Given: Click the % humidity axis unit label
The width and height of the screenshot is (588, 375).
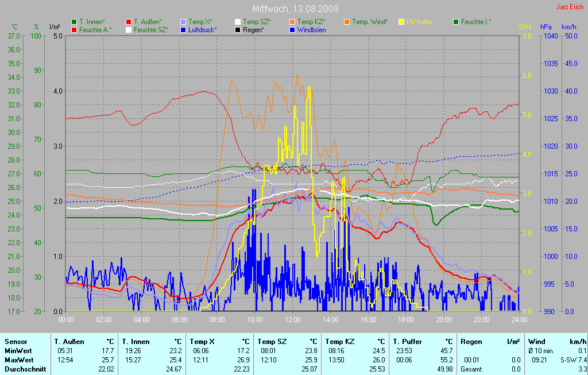Looking at the screenshot, I should (x=36, y=27).
